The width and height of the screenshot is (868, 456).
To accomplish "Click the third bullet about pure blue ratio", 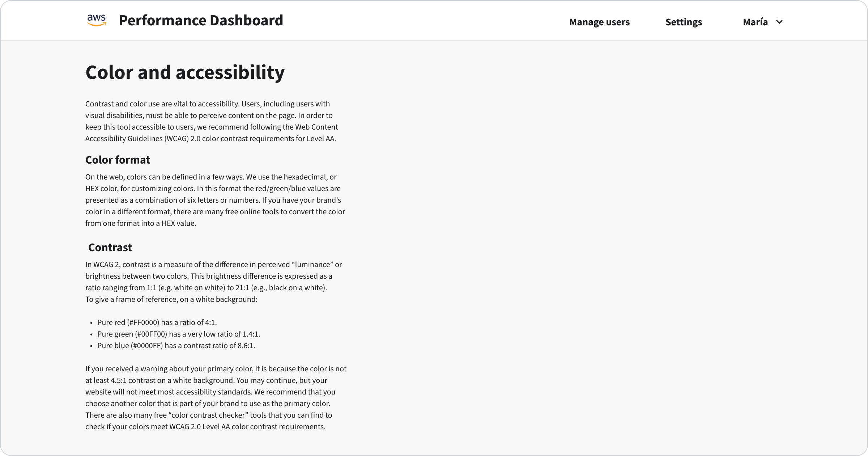I will [x=176, y=345].
